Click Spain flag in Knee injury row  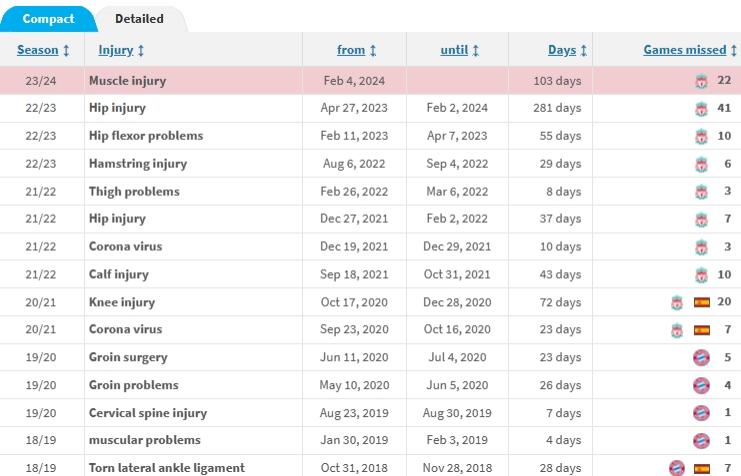point(701,302)
